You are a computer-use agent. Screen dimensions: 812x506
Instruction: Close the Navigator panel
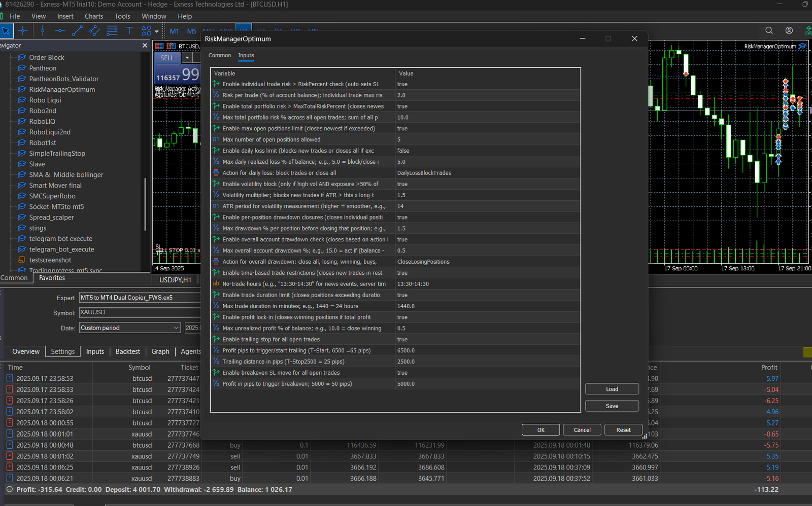pos(145,46)
